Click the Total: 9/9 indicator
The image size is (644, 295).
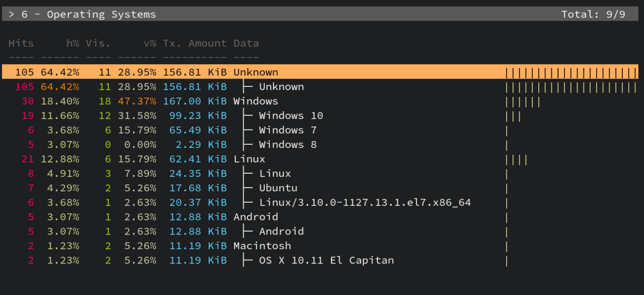point(593,14)
